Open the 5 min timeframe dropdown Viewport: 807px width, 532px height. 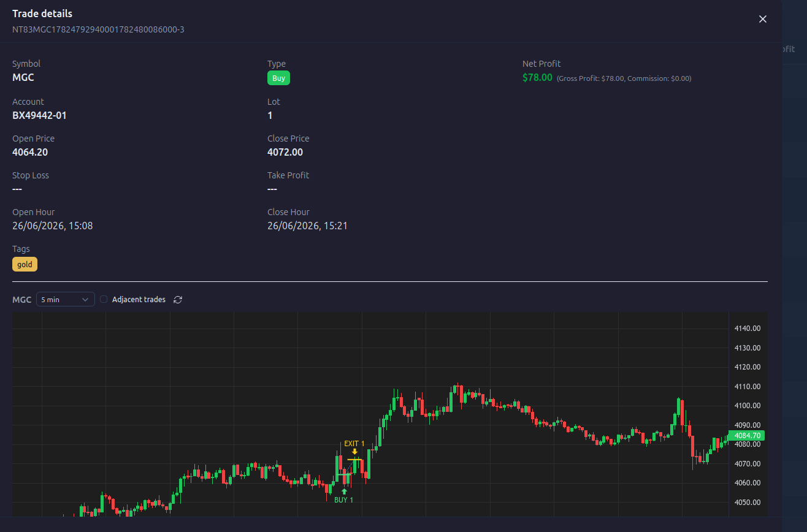click(x=66, y=299)
